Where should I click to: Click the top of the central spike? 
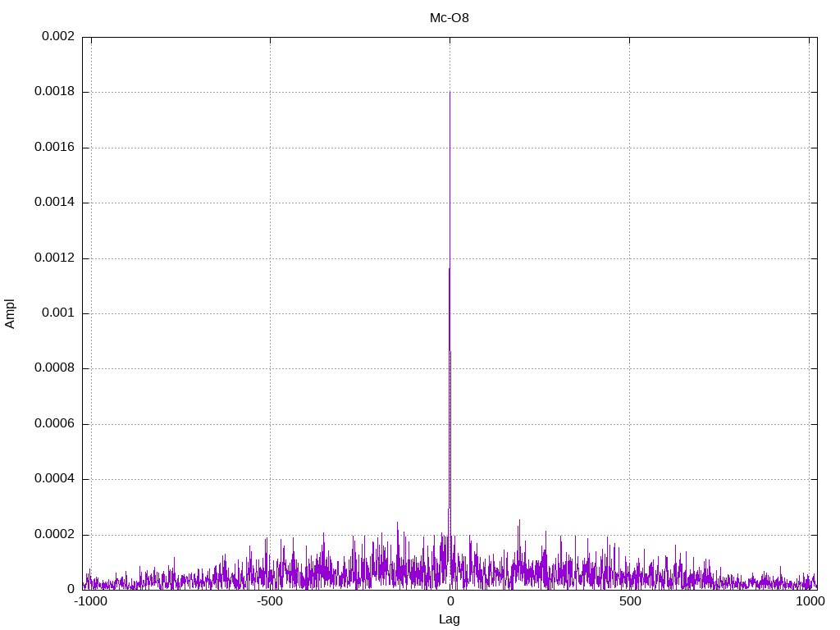point(450,93)
